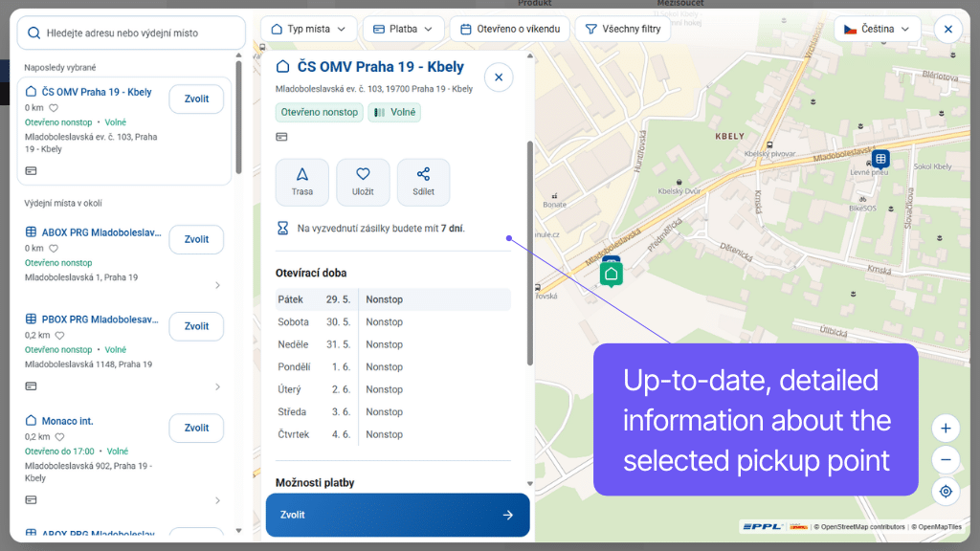Click the Kbelský pivovar map label

[x=770, y=153]
